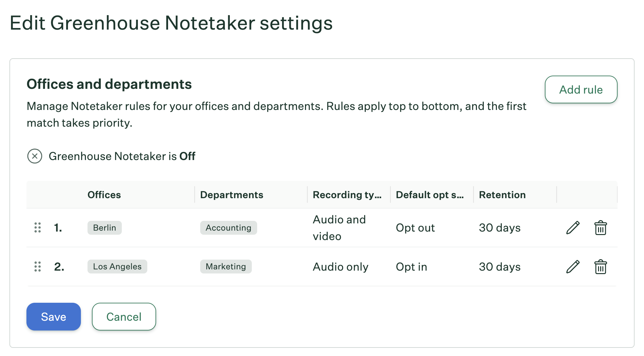Image resolution: width=644 pixels, height=356 pixels.
Task: Click the Greenhouse Notetaker is Off status text
Action: [122, 156]
